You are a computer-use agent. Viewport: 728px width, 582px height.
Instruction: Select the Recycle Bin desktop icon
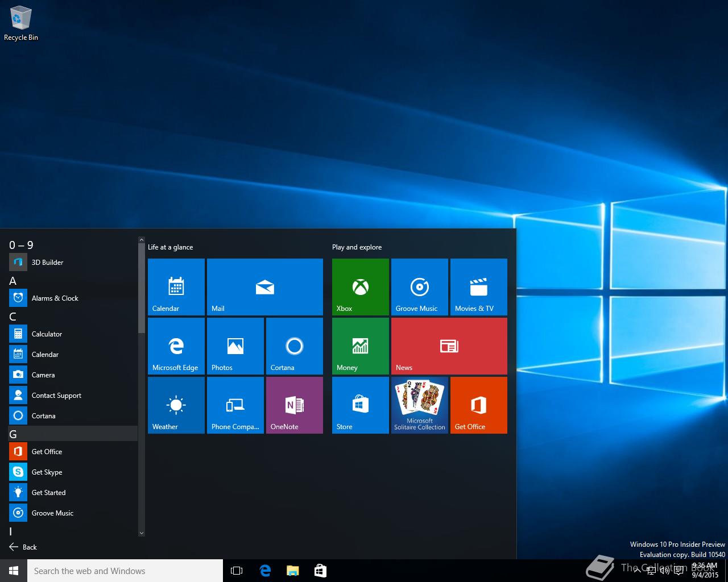tap(21, 23)
